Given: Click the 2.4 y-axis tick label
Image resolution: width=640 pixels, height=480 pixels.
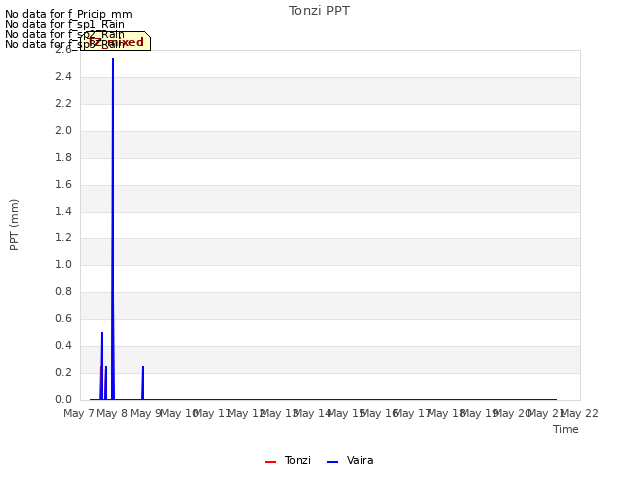Looking at the screenshot, I should [x=63, y=76].
